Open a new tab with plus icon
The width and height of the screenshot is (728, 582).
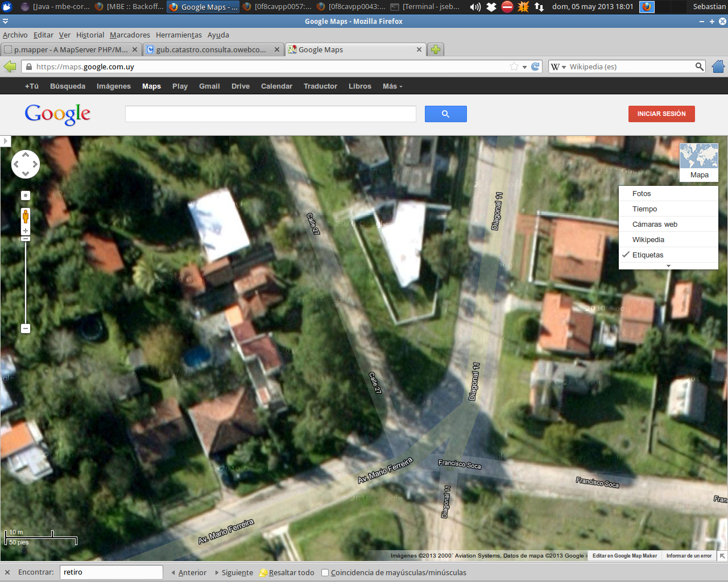tap(436, 49)
